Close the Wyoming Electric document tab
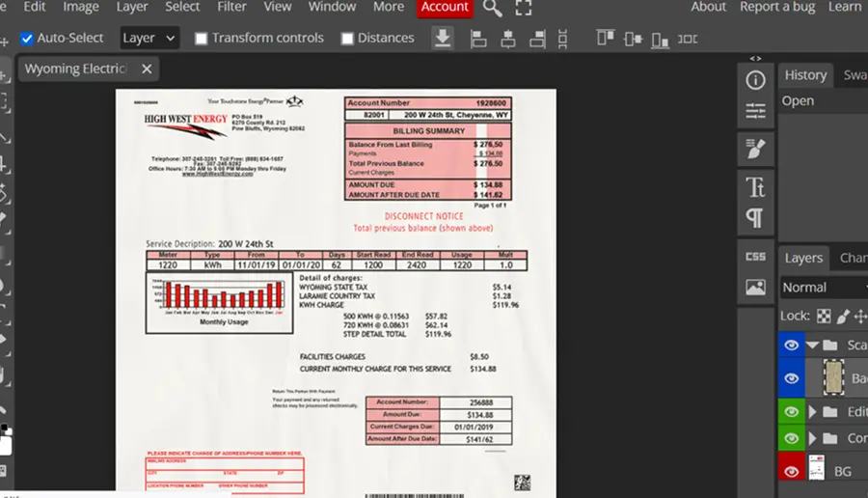The image size is (868, 498). click(x=147, y=69)
